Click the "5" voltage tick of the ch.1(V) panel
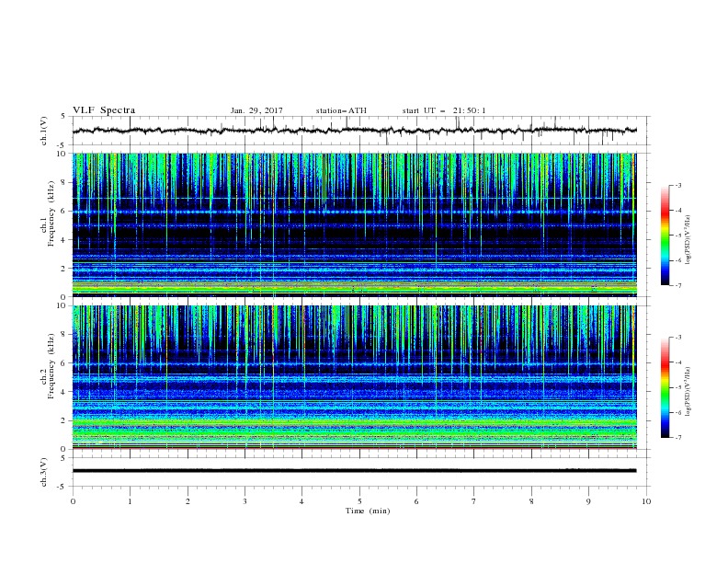The width and height of the screenshot is (728, 563). (63, 117)
